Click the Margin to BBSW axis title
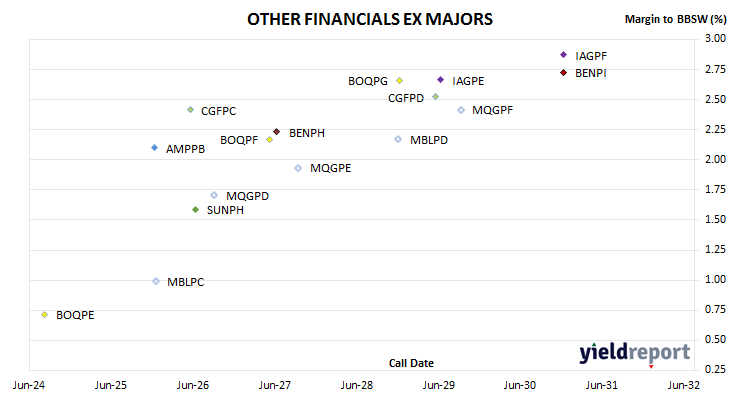The width and height of the screenshot is (730, 399). (676, 19)
